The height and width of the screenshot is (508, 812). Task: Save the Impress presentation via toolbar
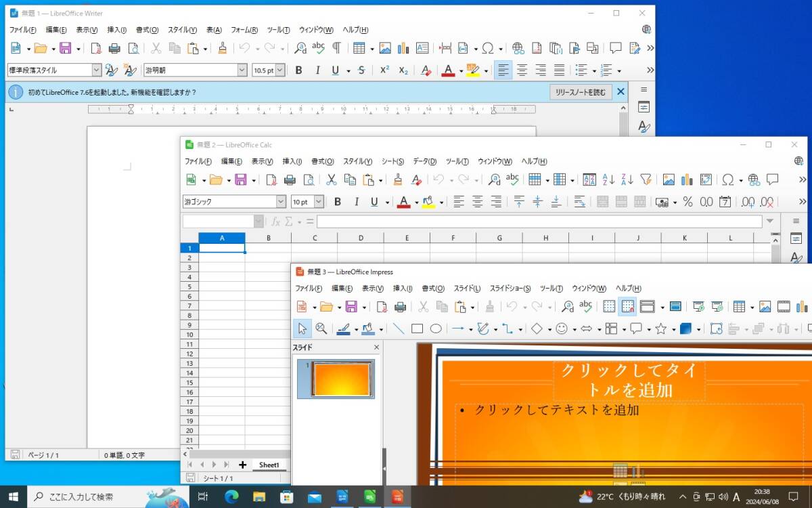point(351,306)
